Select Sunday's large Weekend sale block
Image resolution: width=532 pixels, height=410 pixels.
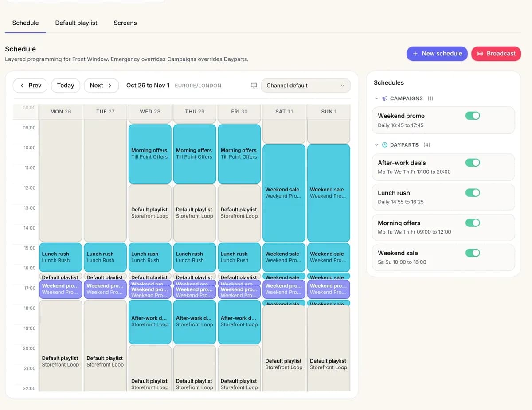click(x=329, y=193)
